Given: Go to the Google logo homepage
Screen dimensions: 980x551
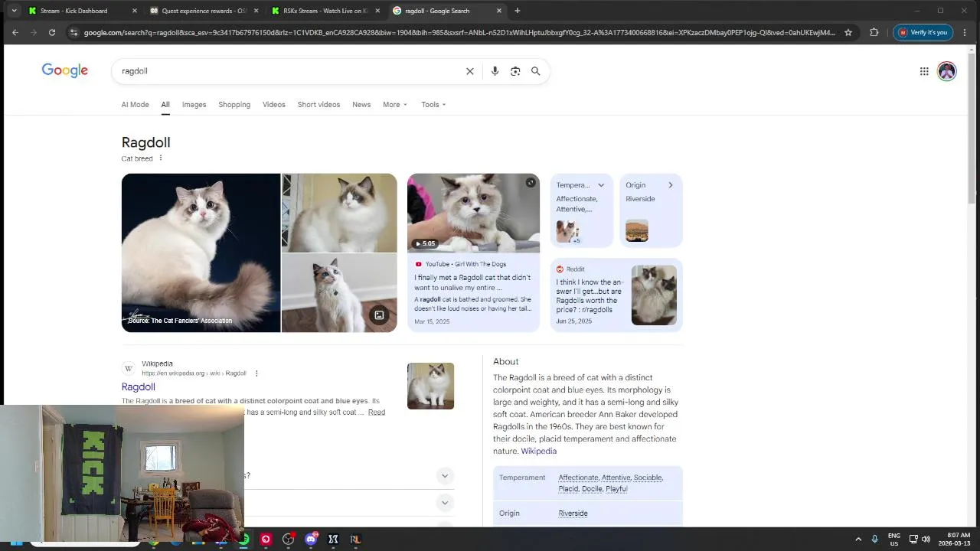Looking at the screenshot, I should [x=65, y=70].
